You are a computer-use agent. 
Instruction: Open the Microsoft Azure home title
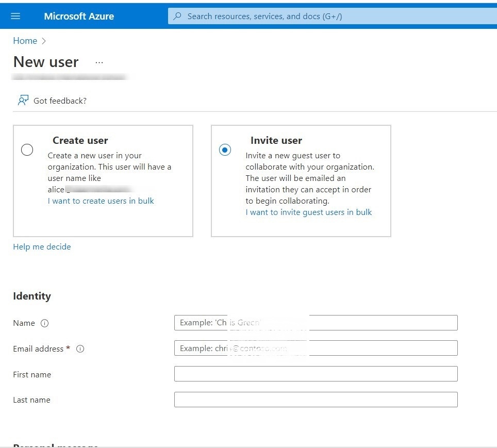coord(79,16)
